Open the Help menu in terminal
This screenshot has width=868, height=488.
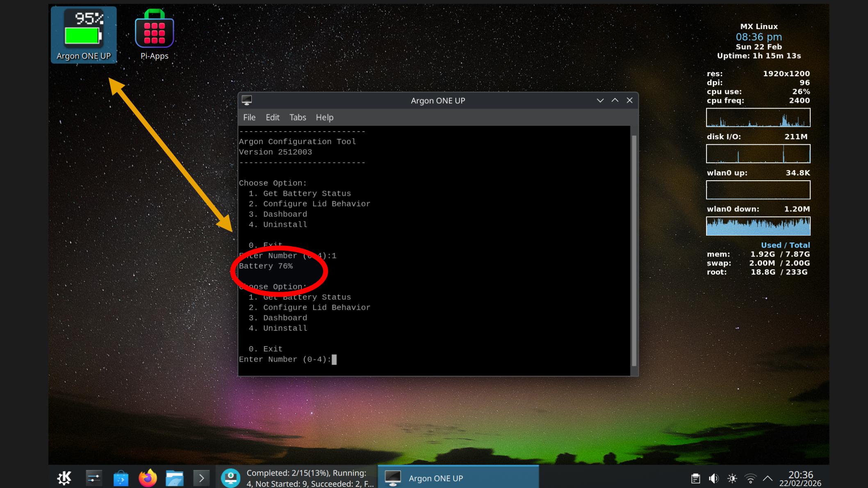pyautogui.click(x=324, y=118)
